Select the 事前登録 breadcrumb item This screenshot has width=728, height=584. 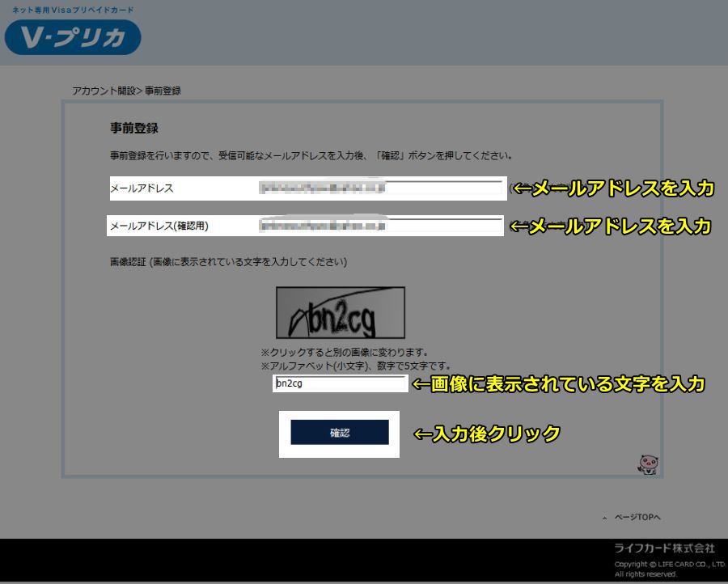(x=163, y=91)
